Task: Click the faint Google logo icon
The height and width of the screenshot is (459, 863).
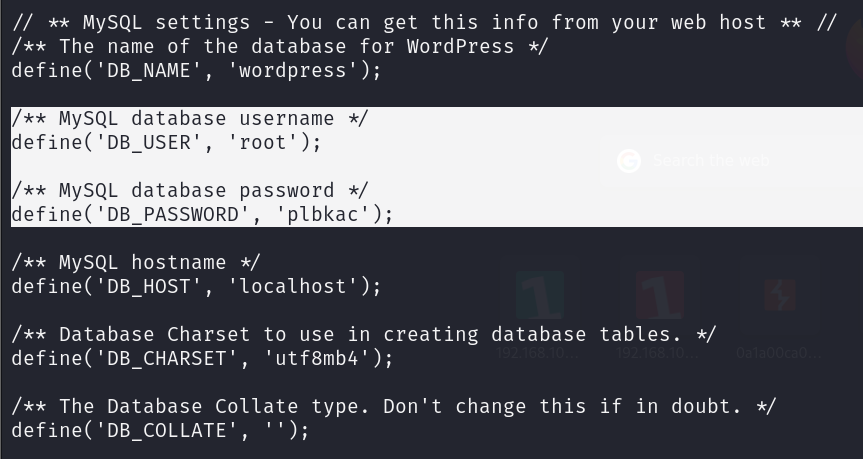Action: pos(629,161)
